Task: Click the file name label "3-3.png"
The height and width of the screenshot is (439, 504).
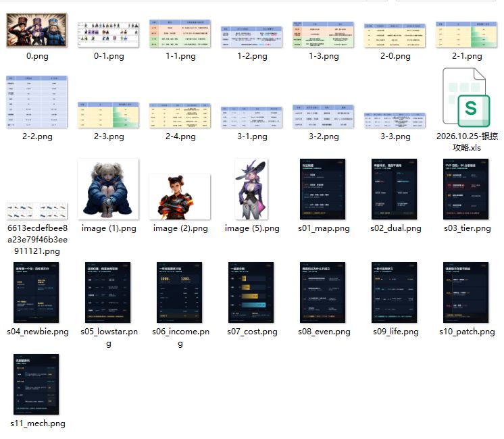Action: [395, 136]
